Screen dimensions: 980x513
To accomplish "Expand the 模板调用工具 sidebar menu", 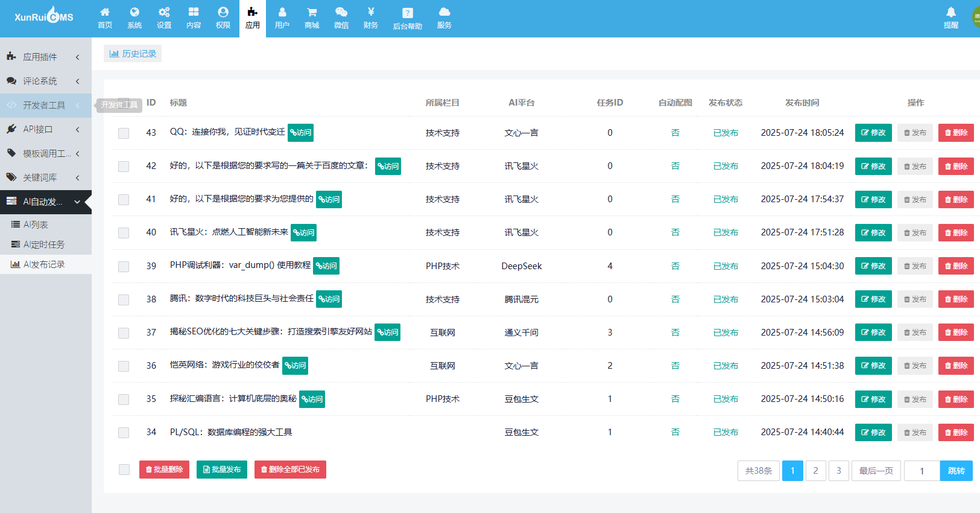I will coord(46,153).
